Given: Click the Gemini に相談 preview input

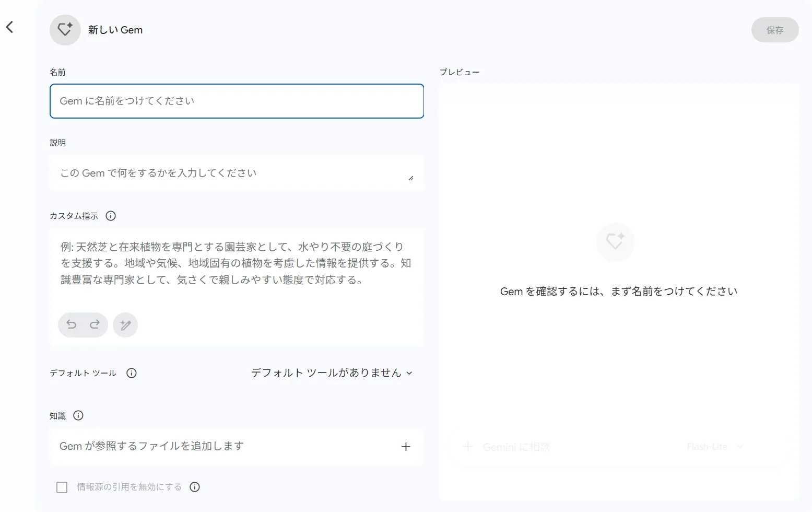Looking at the screenshot, I should point(516,447).
